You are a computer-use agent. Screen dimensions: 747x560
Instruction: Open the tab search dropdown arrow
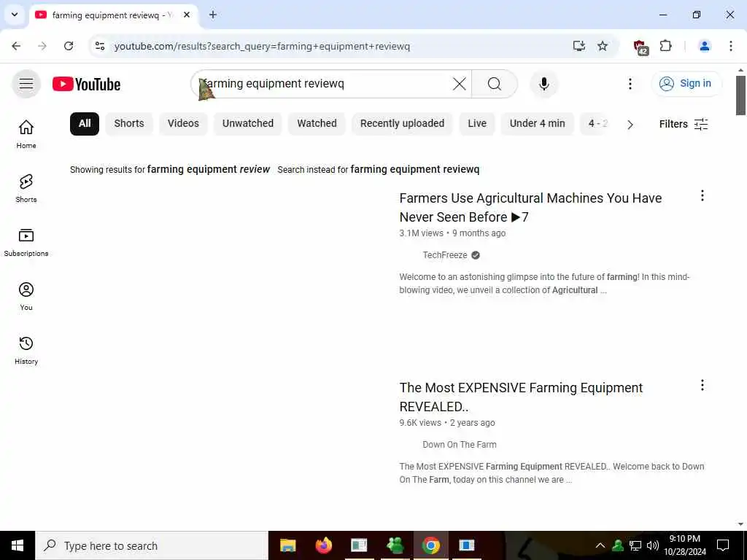pos(15,15)
